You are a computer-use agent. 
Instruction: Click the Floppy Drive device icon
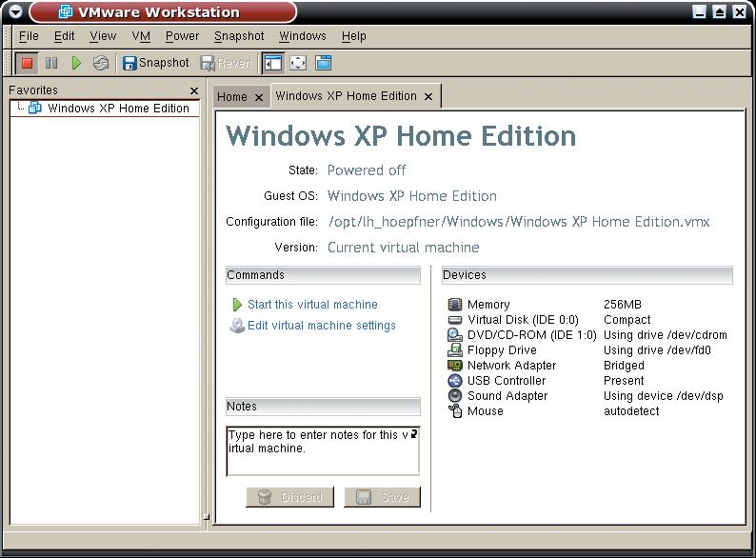(455, 349)
